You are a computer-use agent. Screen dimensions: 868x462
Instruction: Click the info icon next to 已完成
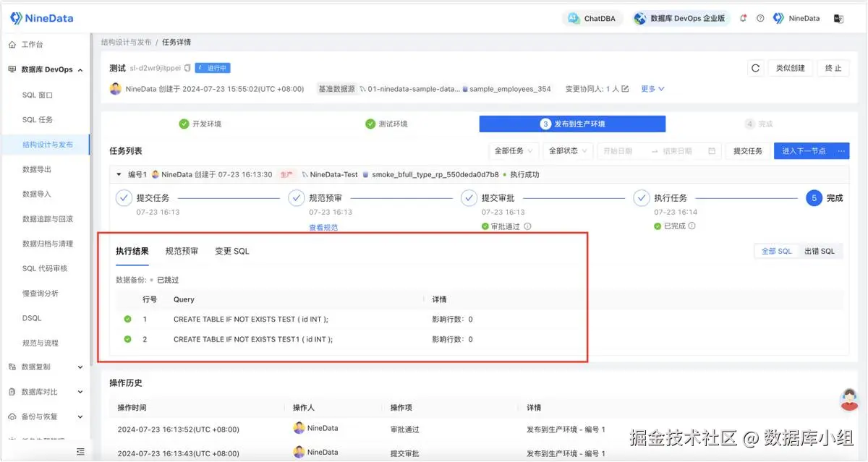(x=692, y=226)
